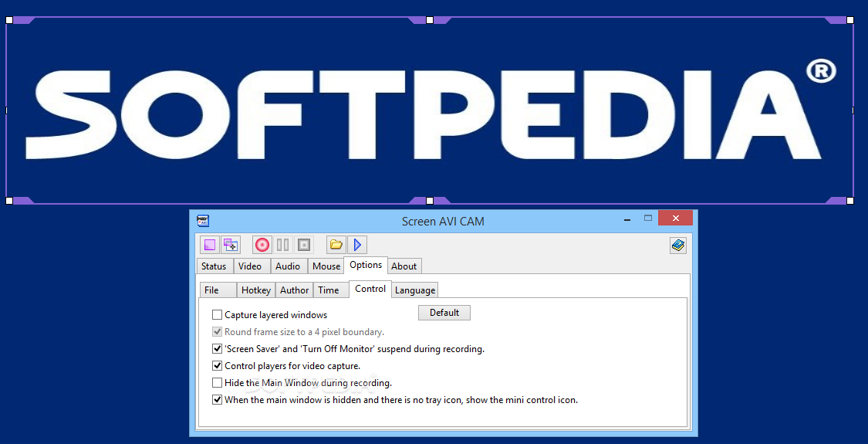
Task: Click the bottom-right capture frame handle
Action: 850,201
